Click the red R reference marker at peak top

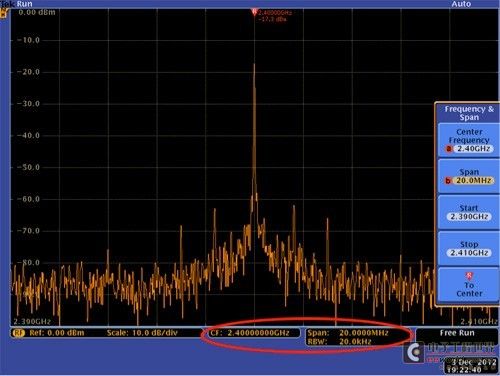[254, 13]
